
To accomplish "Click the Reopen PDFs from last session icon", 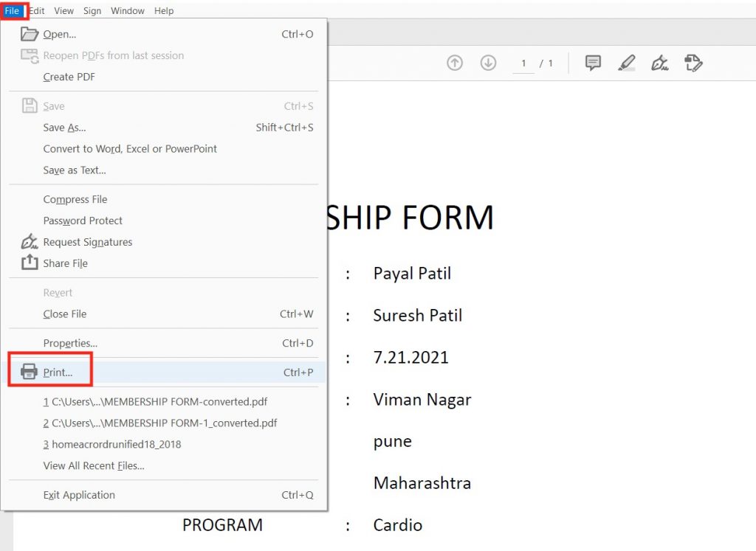I will coord(30,55).
